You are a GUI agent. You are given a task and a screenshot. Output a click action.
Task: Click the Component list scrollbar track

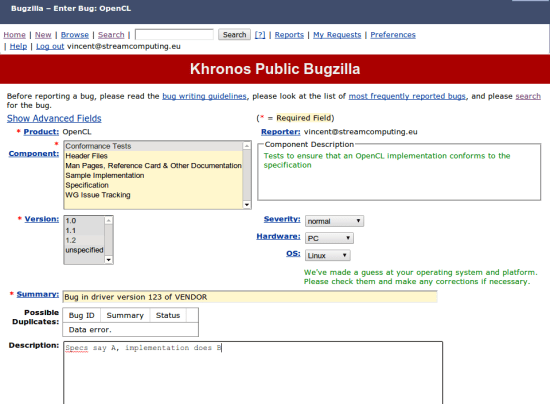click(x=247, y=175)
